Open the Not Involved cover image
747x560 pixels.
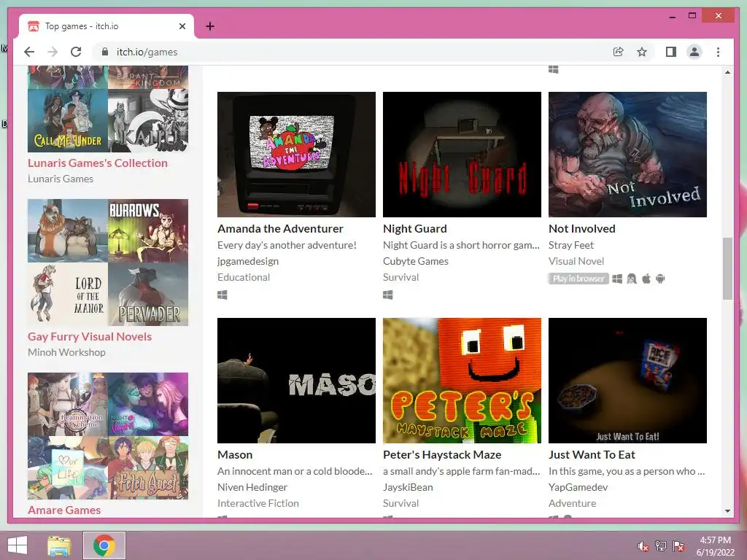[x=627, y=155]
